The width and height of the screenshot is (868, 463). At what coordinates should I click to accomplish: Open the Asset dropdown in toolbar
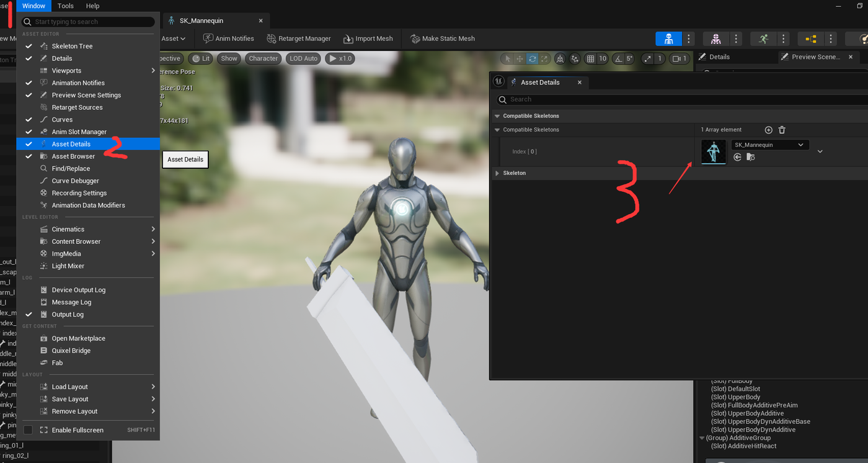tap(174, 38)
